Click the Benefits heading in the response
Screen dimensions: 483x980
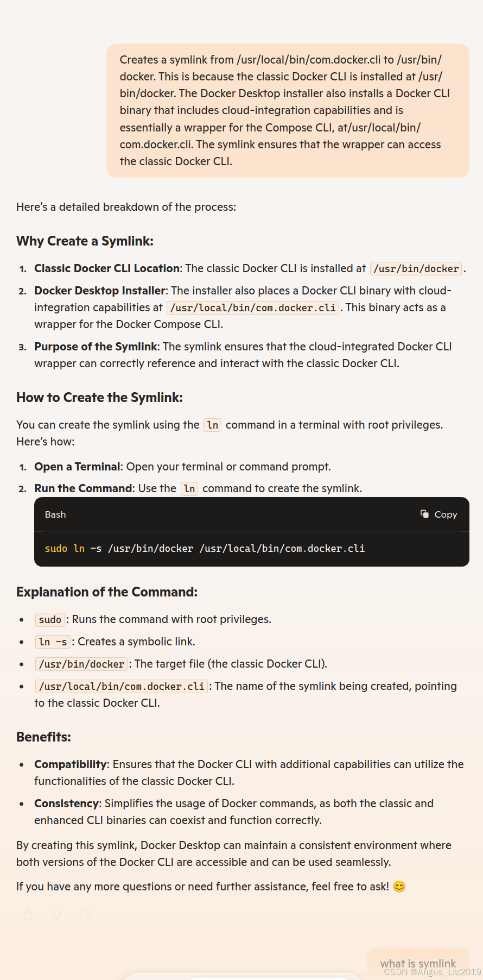pos(43,737)
